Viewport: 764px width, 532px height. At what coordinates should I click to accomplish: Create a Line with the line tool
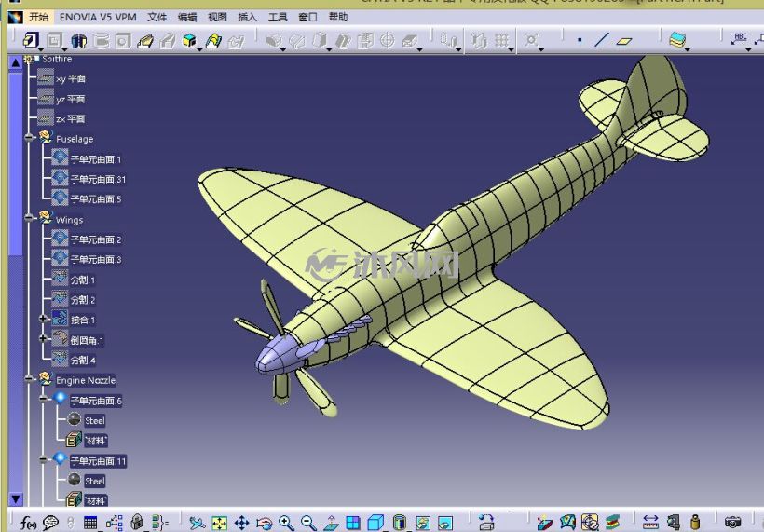[x=602, y=40]
